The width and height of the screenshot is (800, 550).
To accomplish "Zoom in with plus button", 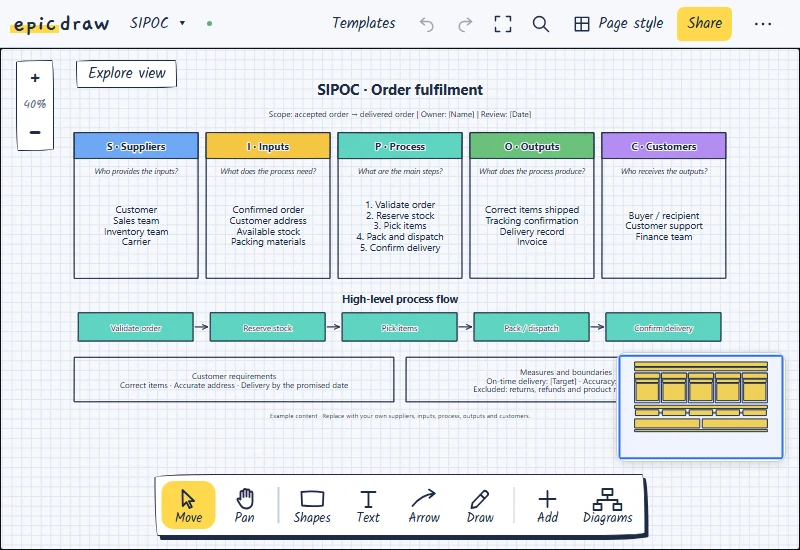I will coord(35,78).
